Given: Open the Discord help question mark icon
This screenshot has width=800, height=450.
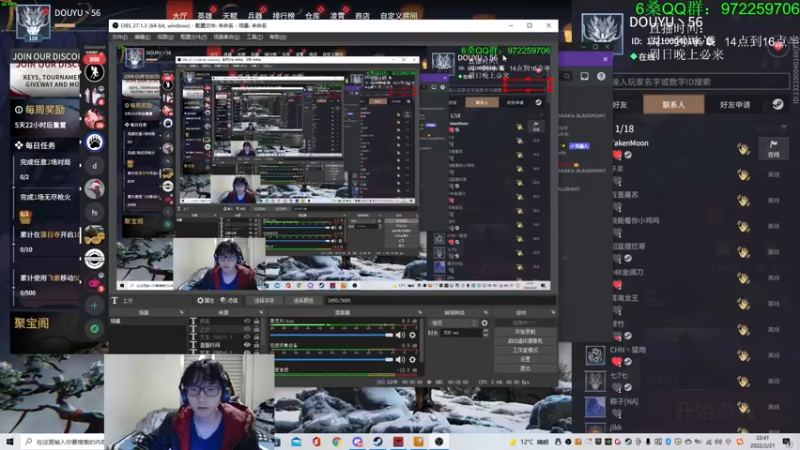Looking at the screenshot, I should pyautogui.click(x=601, y=77).
